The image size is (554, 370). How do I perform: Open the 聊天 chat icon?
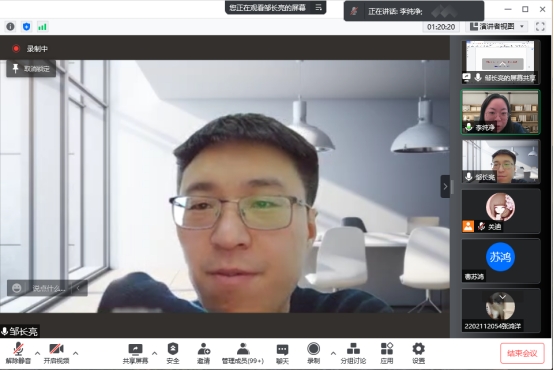pyautogui.click(x=282, y=353)
